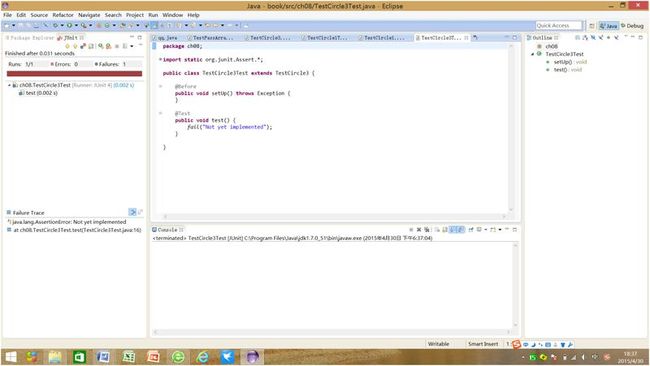Click the editor vertical scrollbar
Viewport: 650px width, 366px height.
511,128
